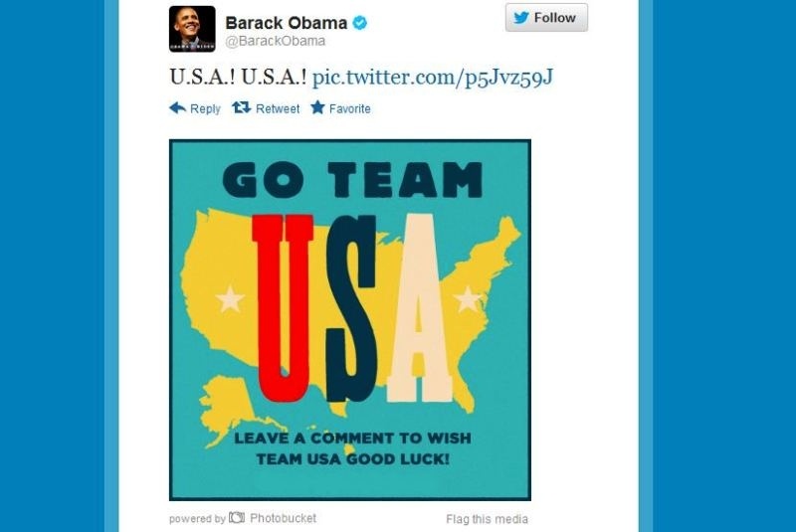
Task: Click the white star on map's left
Action: point(230,298)
